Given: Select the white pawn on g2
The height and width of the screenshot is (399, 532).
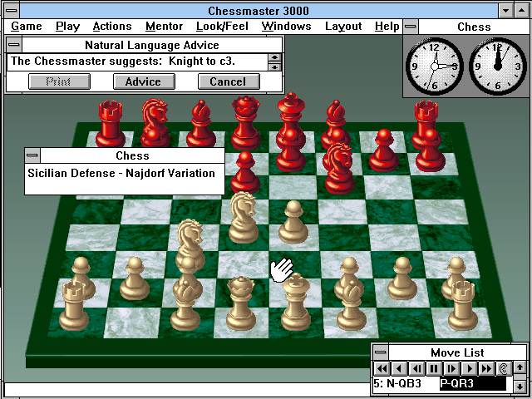Looking at the screenshot, I should pyautogui.click(x=402, y=278).
